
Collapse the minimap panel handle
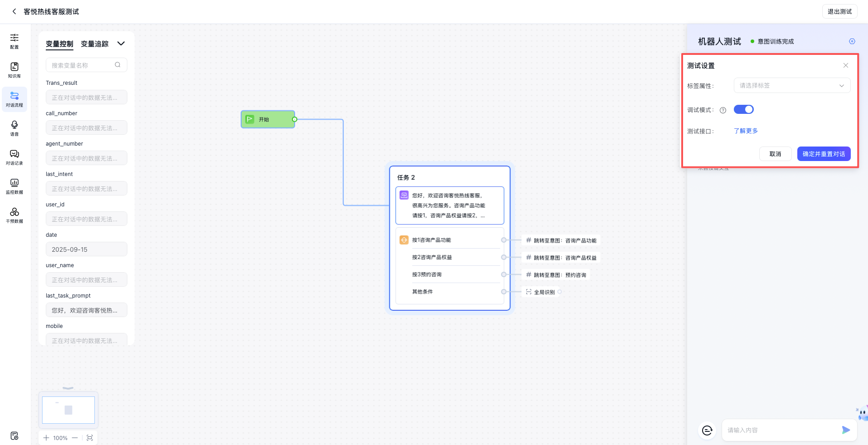[x=68, y=388]
